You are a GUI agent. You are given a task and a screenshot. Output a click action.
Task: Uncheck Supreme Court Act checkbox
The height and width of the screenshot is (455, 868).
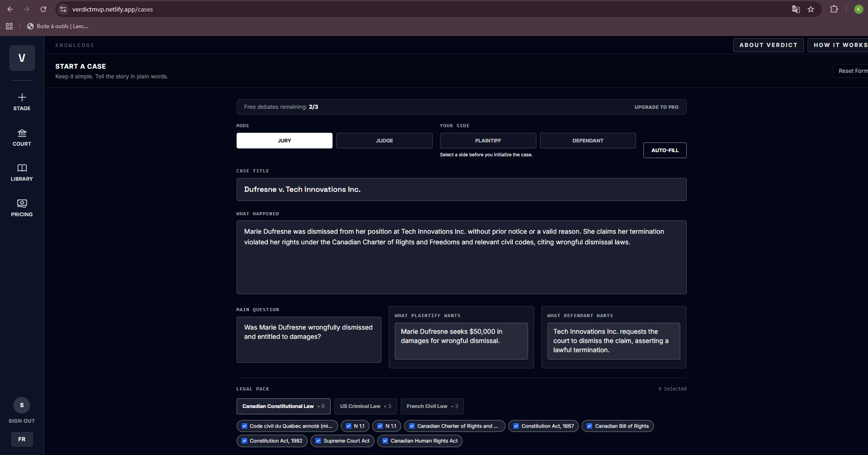[318, 441]
